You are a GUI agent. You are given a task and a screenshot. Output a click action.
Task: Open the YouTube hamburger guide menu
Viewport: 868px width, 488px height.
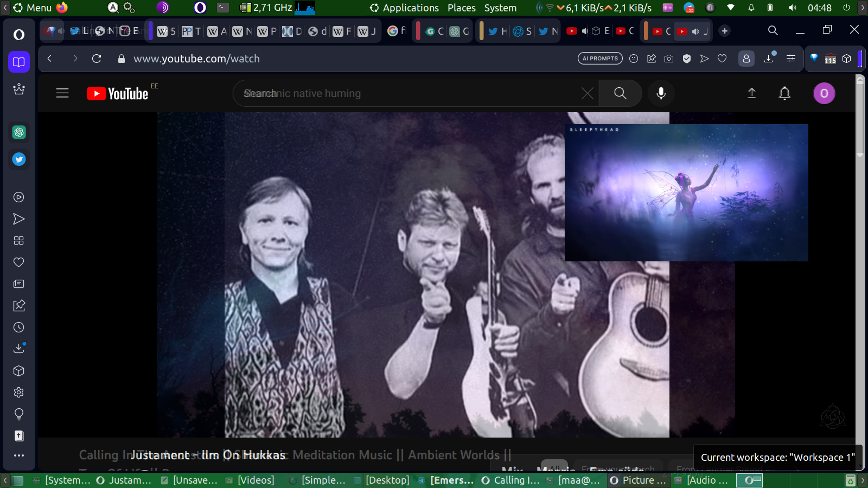(62, 93)
